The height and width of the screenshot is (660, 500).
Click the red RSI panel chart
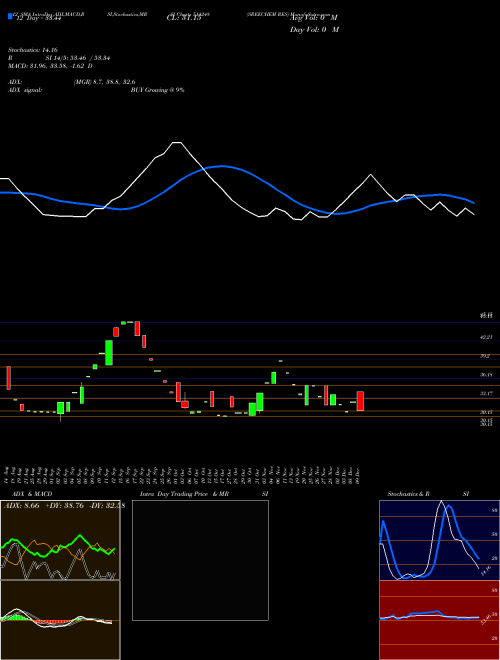tap(439, 620)
